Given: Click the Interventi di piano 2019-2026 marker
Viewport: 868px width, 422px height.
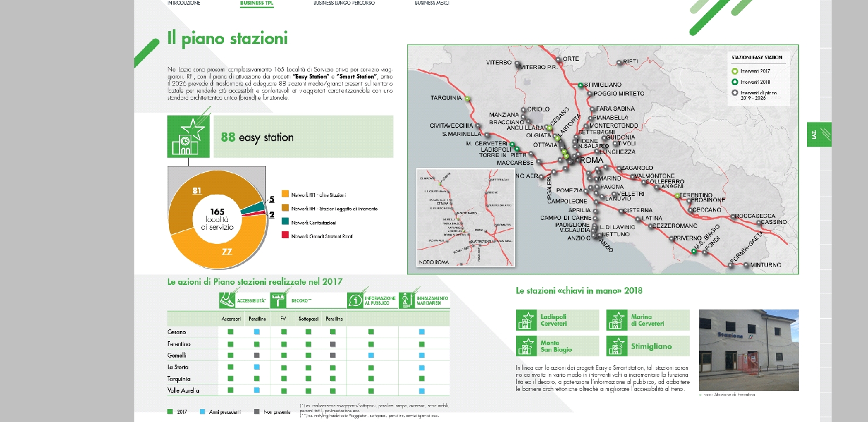Looking at the screenshot, I should click(735, 93).
